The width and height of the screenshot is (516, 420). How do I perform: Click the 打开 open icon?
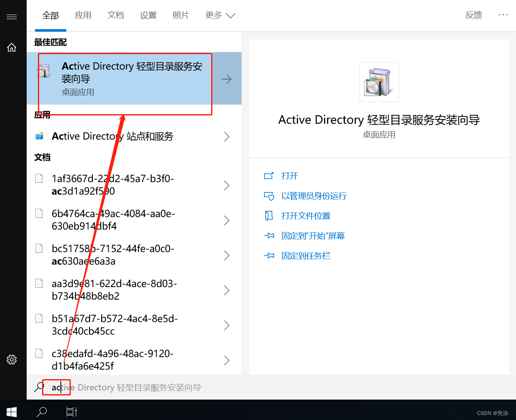point(269,176)
